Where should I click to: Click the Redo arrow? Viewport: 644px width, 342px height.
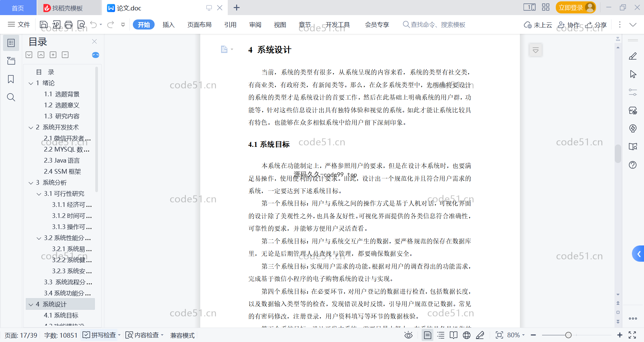110,24
